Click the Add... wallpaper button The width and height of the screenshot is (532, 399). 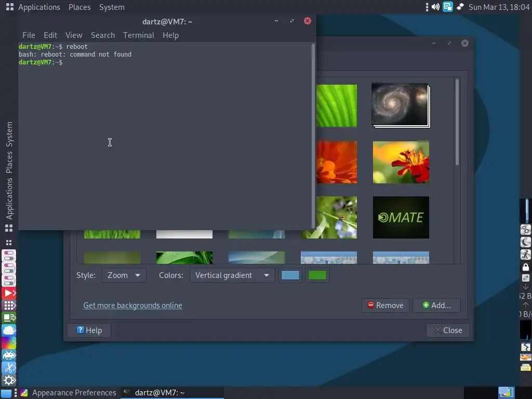pos(436,305)
